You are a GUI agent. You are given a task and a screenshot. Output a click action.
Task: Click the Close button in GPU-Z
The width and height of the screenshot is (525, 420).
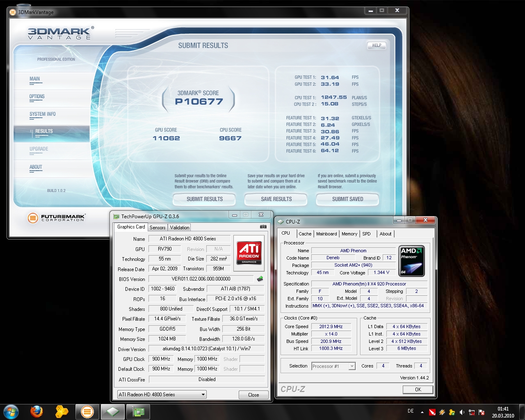click(253, 395)
